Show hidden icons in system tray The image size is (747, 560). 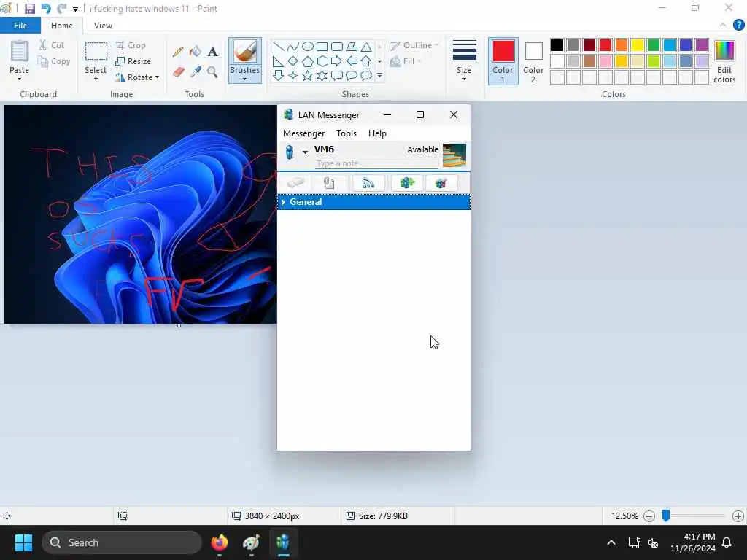[x=611, y=542]
